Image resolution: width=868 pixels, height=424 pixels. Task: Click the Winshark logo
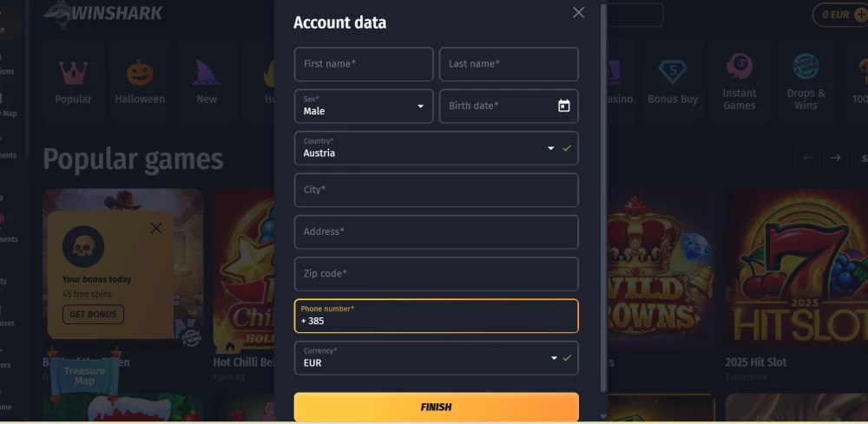coord(104,12)
